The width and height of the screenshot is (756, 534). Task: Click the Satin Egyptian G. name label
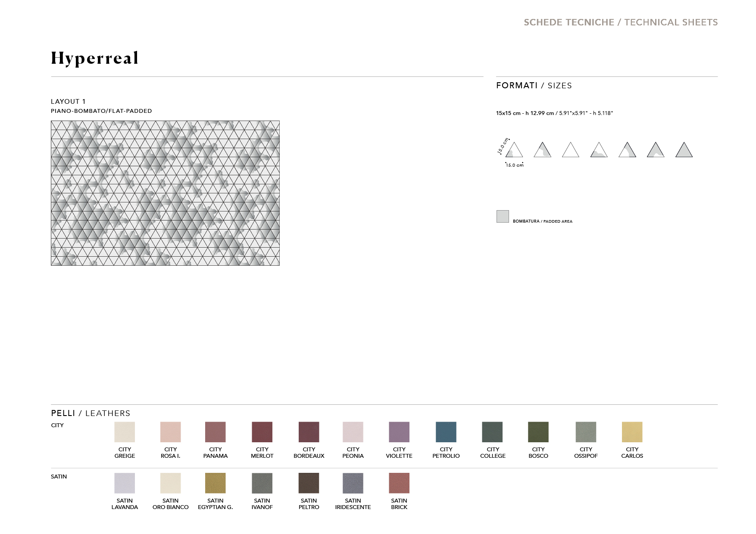point(216,504)
